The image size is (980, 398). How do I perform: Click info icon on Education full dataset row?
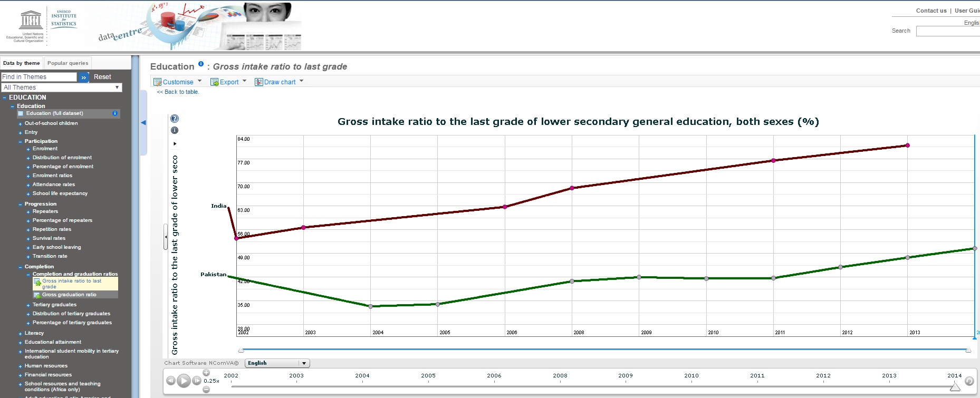115,113
